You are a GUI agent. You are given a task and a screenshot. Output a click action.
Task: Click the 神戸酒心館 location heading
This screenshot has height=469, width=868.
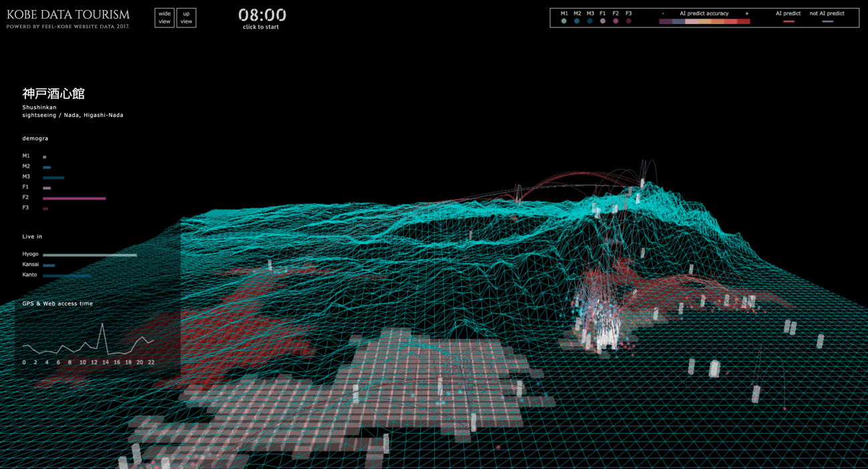point(53,94)
